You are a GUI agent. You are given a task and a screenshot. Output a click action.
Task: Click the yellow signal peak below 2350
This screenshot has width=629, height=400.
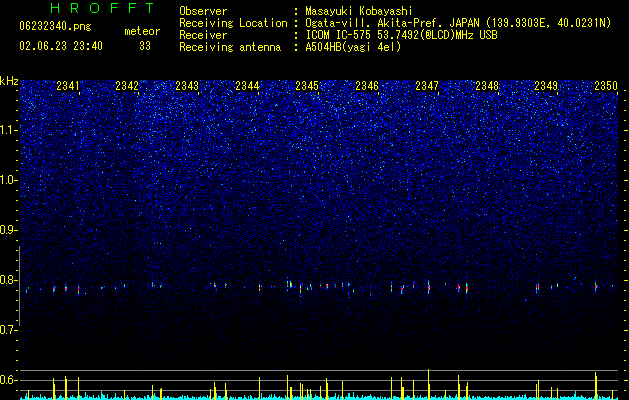596,386
